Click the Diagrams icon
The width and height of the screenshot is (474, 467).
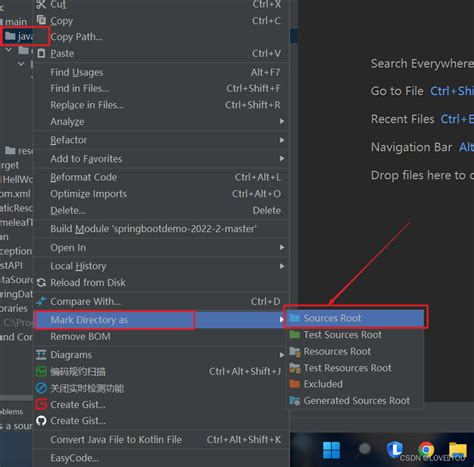[41, 355]
